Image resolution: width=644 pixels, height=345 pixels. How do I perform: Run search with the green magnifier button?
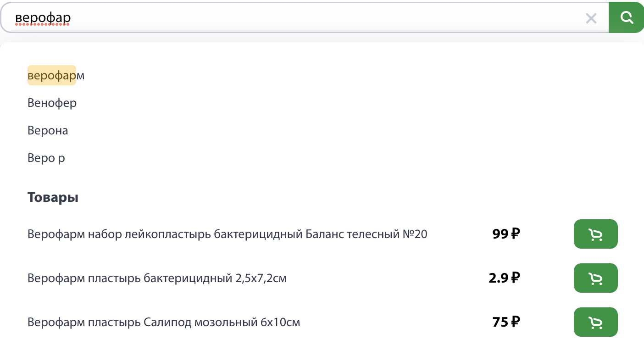626,17
